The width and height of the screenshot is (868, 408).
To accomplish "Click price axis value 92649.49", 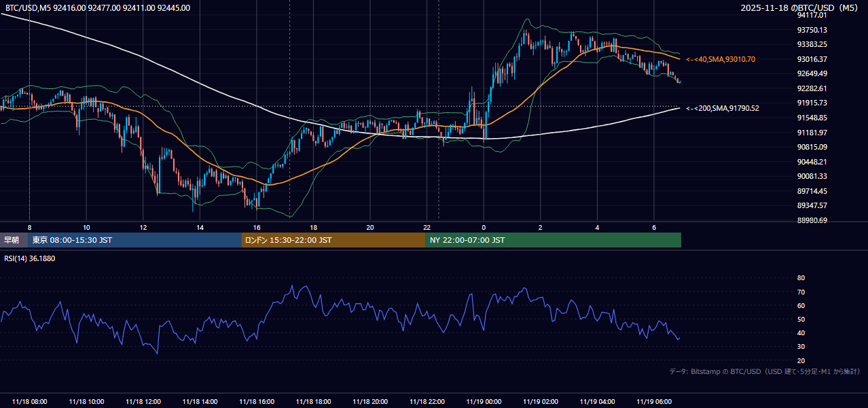I will 812,73.
